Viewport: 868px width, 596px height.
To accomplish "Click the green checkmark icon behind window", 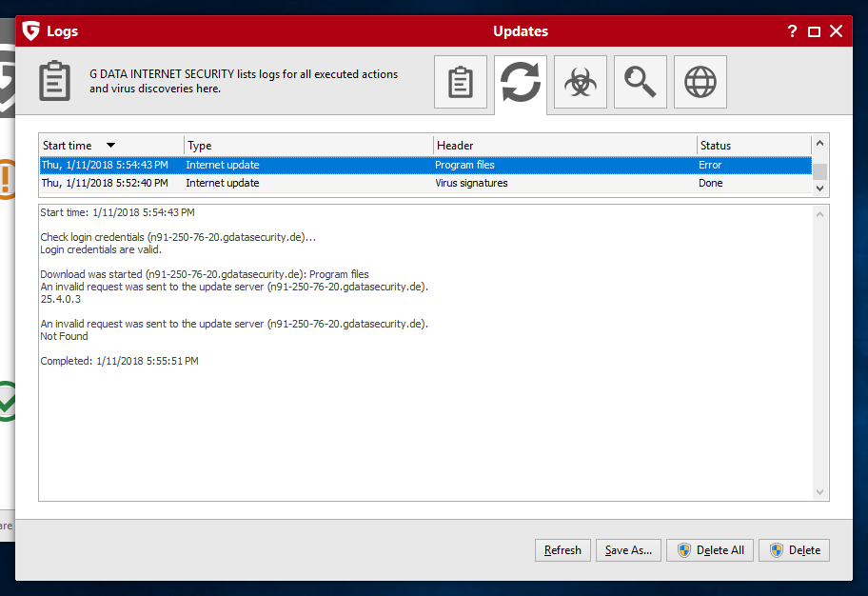I will click(x=7, y=402).
